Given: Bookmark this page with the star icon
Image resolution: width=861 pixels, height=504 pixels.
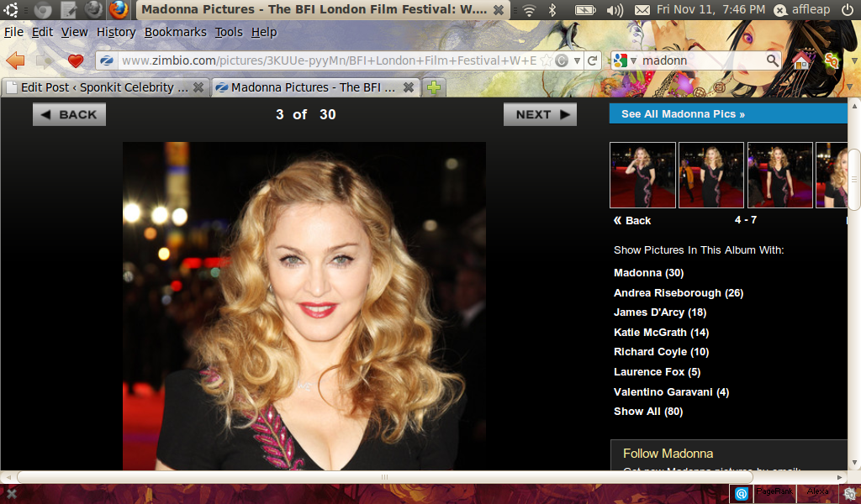Looking at the screenshot, I should (x=547, y=60).
